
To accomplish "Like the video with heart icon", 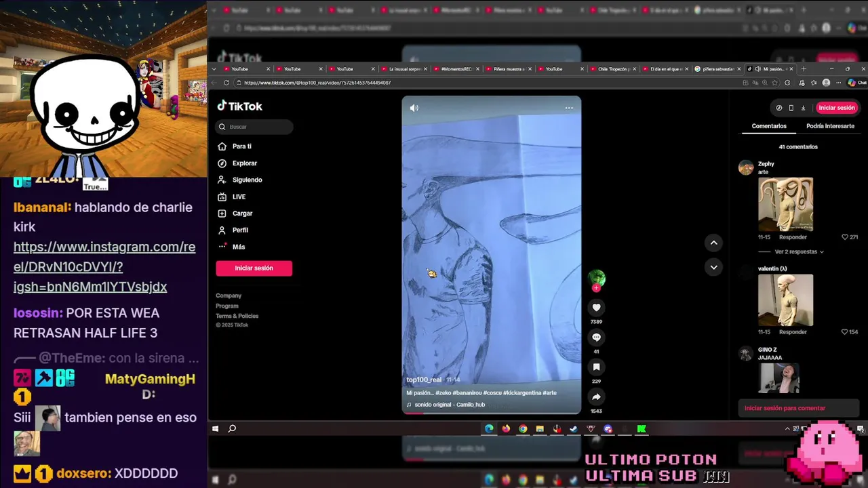I will point(596,308).
